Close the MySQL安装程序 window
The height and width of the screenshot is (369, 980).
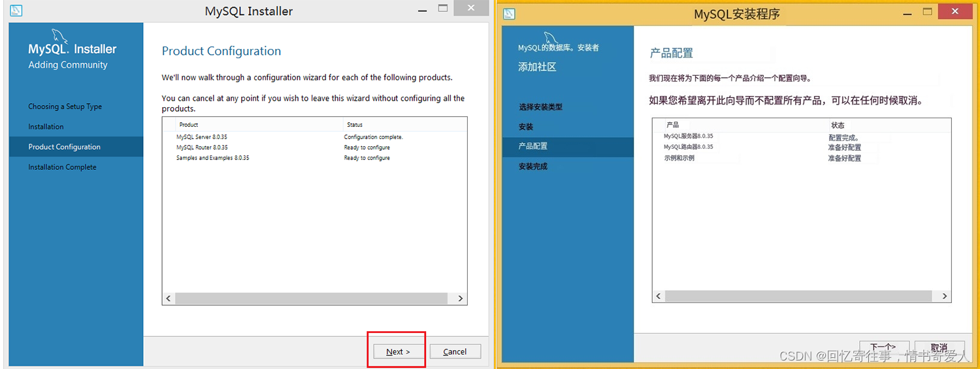point(955,11)
